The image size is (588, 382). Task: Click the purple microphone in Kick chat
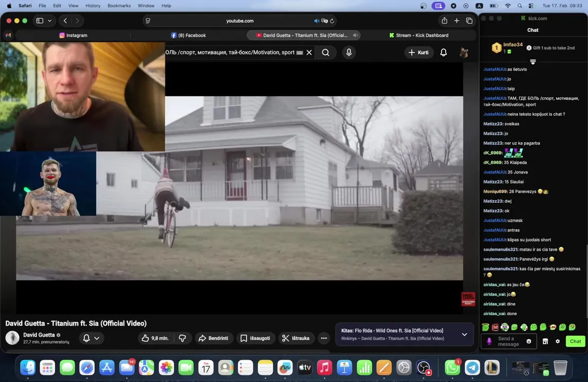(489, 341)
